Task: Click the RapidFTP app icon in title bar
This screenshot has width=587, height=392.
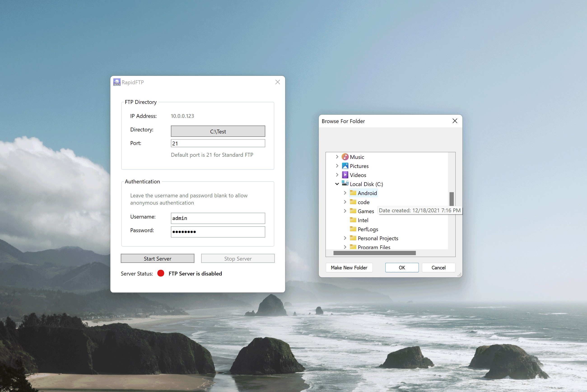Action: click(117, 82)
